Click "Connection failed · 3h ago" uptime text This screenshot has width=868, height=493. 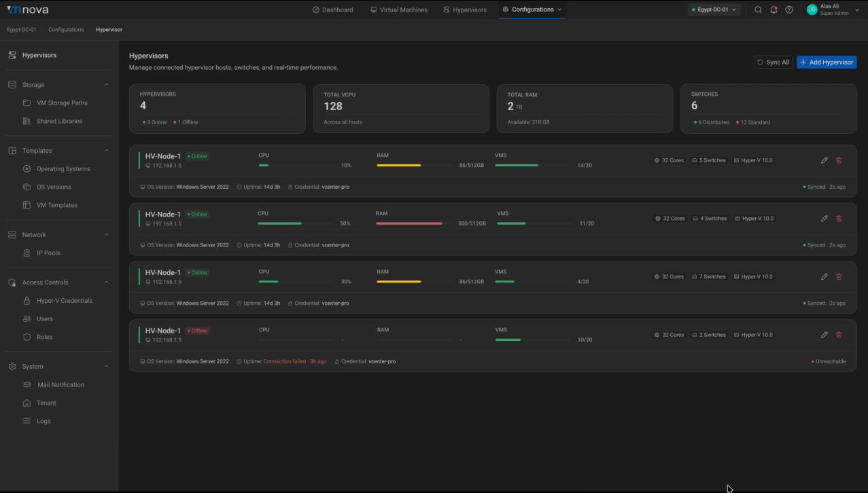(295, 361)
